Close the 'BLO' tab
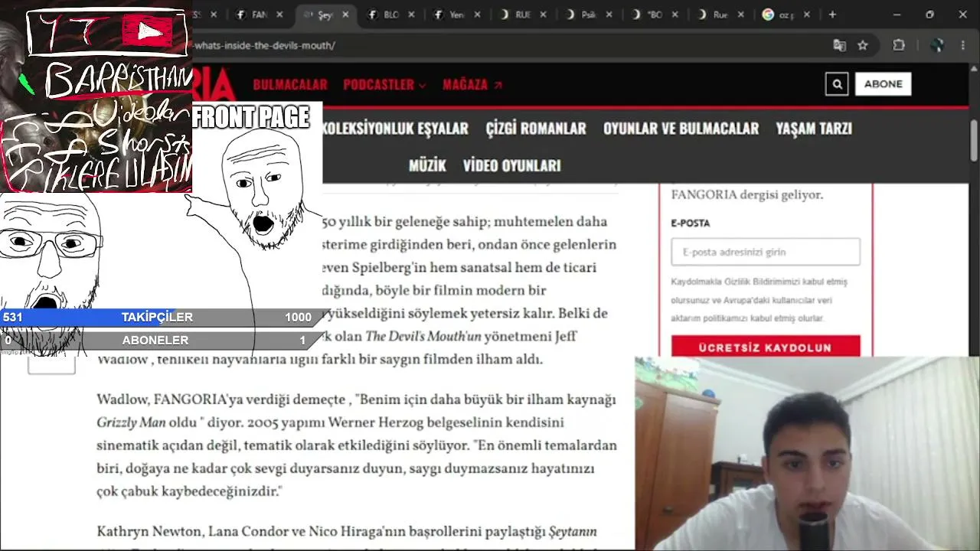The height and width of the screenshot is (551, 980). pyautogui.click(x=411, y=15)
